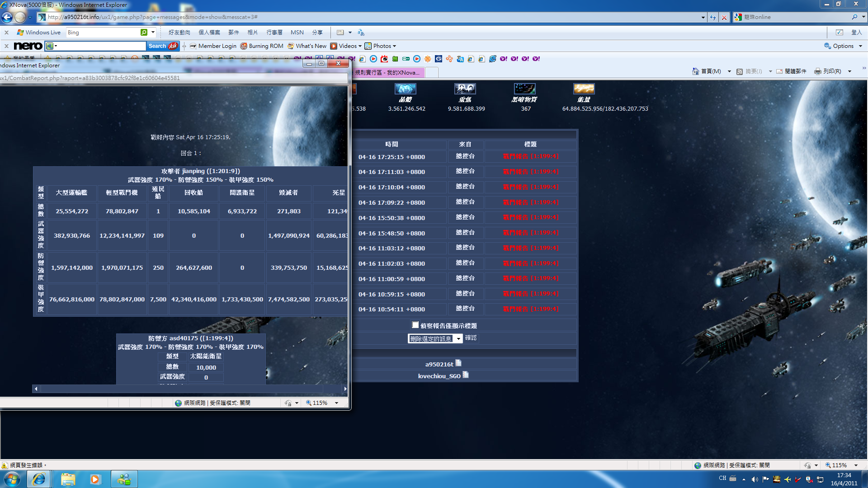Click the 能量 energy resource icon

[584, 89]
